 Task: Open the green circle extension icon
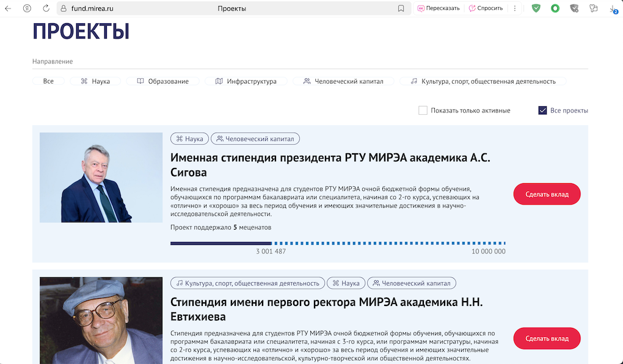click(x=555, y=9)
